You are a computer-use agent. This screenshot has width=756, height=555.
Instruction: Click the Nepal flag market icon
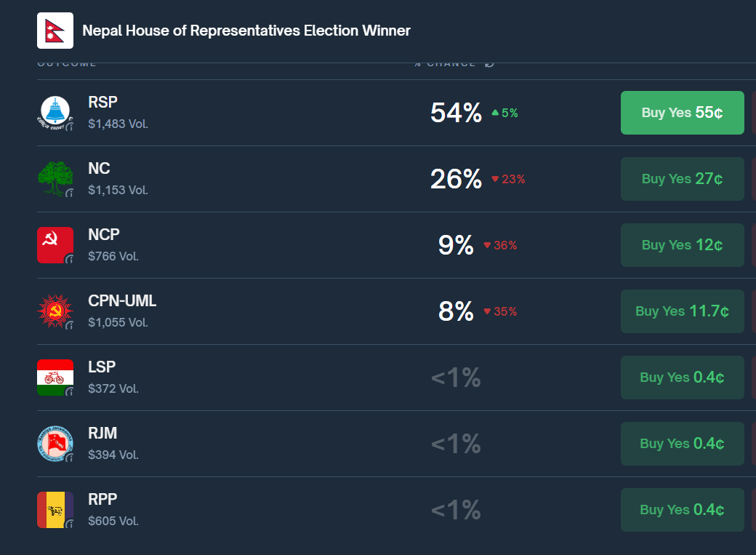point(55,31)
